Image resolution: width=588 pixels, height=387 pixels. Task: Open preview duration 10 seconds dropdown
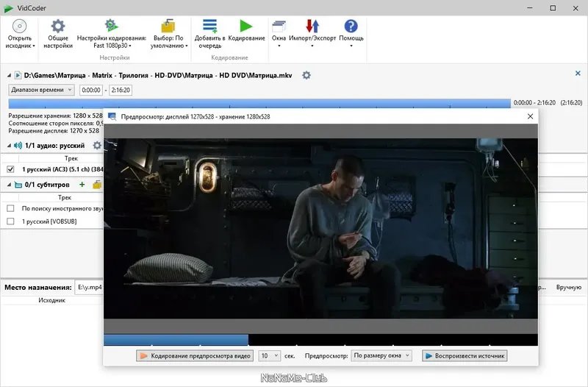[269, 355]
